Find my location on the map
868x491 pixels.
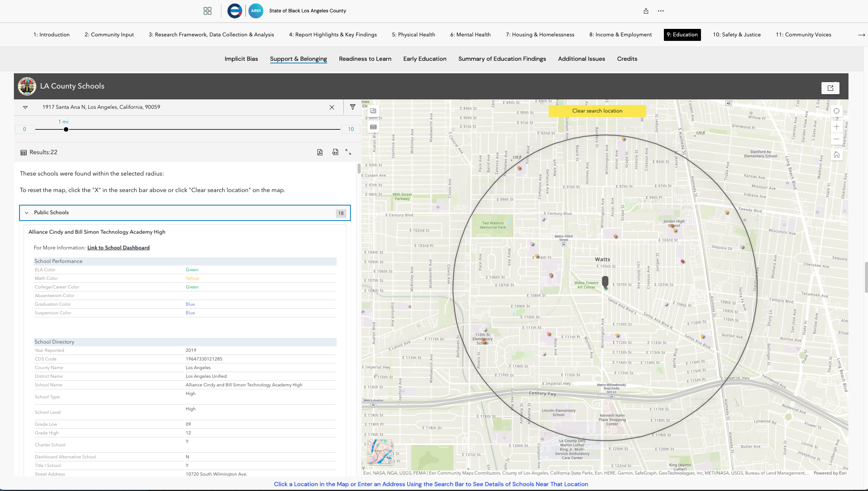(836, 111)
